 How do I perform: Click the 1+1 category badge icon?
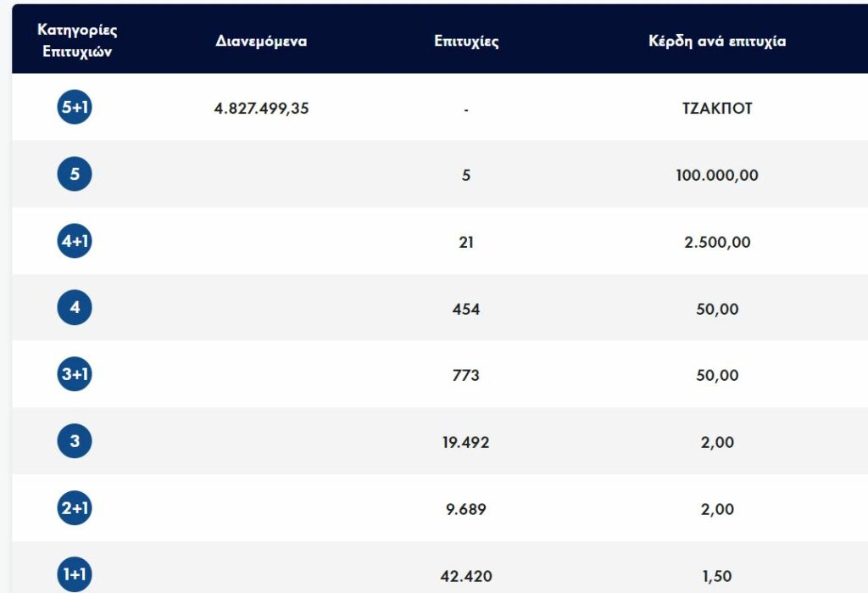[x=75, y=575]
